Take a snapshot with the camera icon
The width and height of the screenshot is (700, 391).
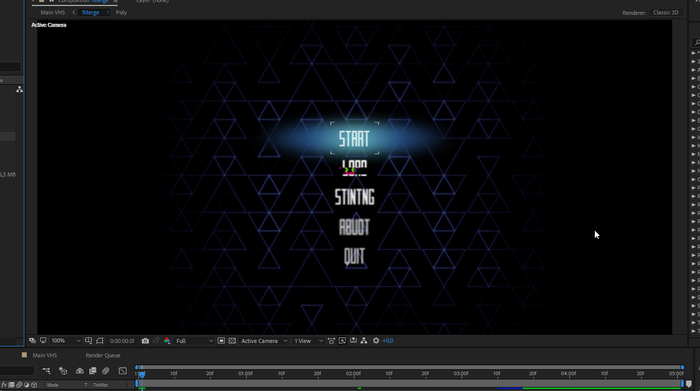coord(145,341)
